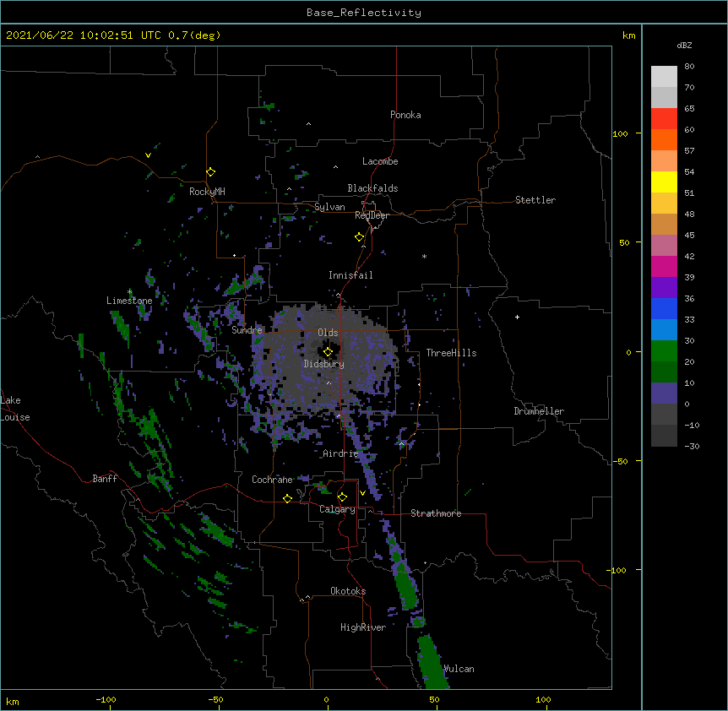Select yellow V marker east of Calgary diamond
Screen dimensions: 728x711
pyautogui.click(x=362, y=493)
